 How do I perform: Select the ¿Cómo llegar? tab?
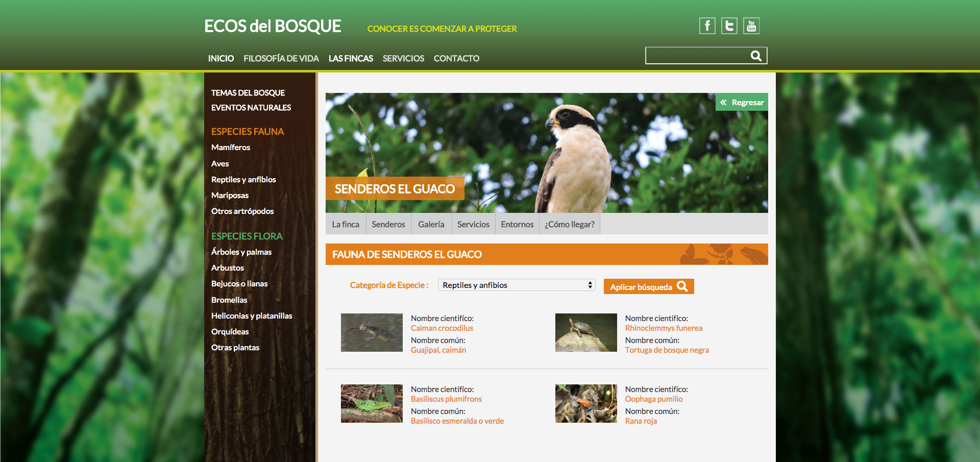[x=569, y=224]
